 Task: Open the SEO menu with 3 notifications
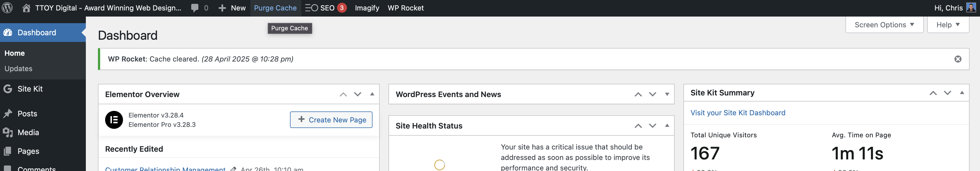click(x=326, y=8)
